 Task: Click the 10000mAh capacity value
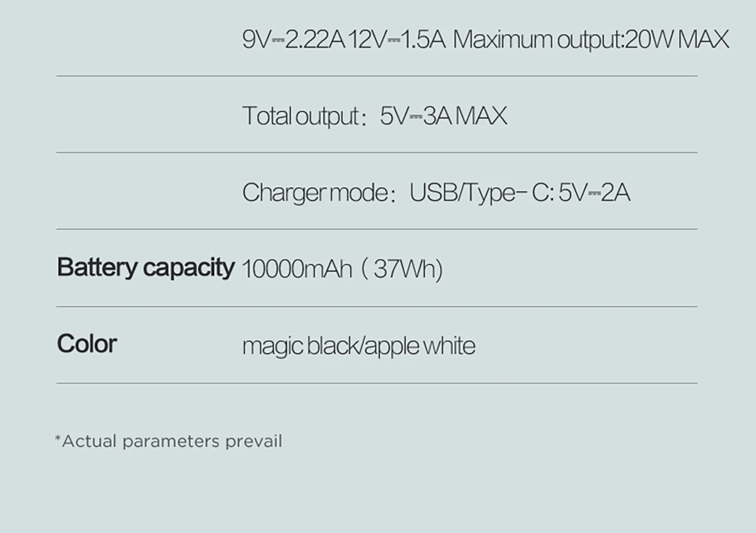[x=296, y=269]
